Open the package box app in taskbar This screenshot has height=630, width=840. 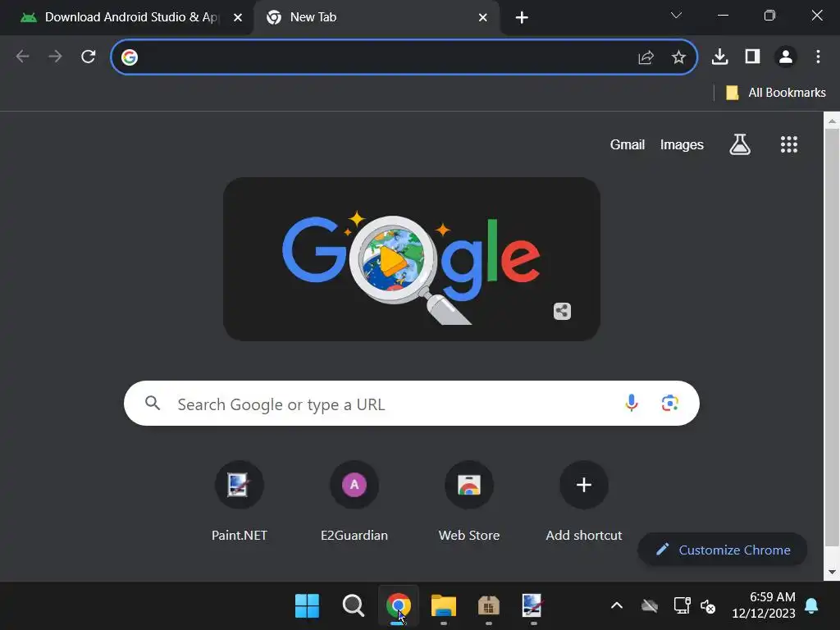[x=489, y=606]
